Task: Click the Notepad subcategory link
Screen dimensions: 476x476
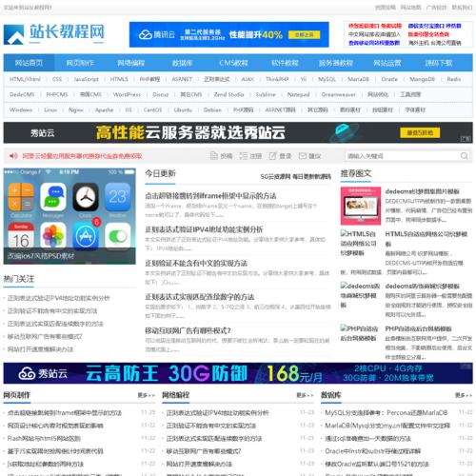Action: pos(298,94)
